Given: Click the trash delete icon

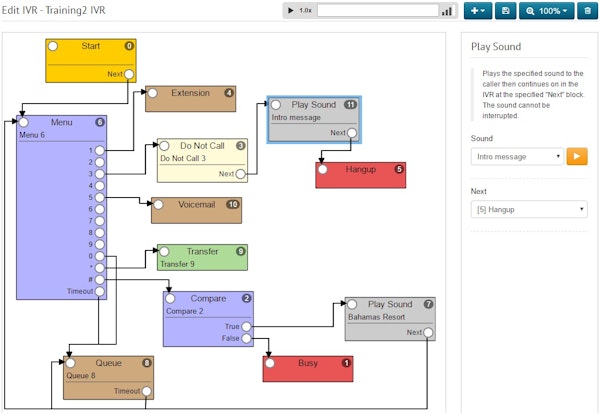Looking at the screenshot, I should 587,11.
